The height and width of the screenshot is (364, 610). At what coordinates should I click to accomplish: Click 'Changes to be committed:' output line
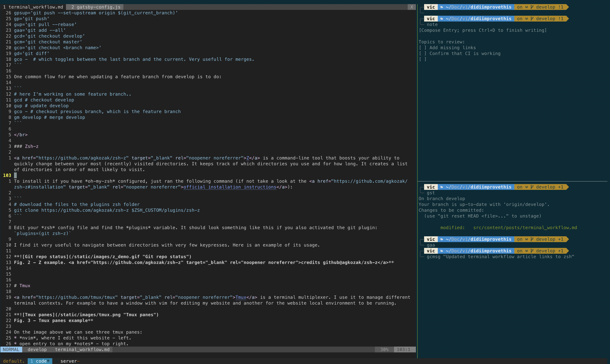coord(451,211)
